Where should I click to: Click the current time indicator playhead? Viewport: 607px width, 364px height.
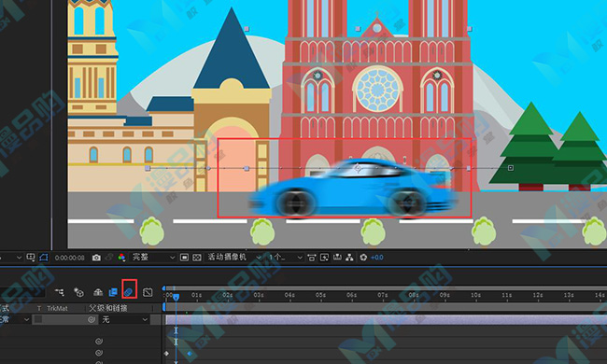coord(176,297)
